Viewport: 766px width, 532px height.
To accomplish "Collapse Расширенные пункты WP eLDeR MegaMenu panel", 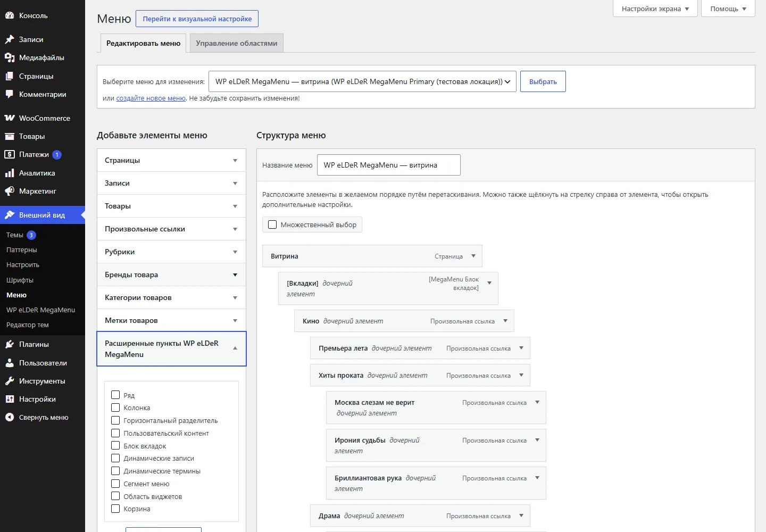I will click(171, 349).
